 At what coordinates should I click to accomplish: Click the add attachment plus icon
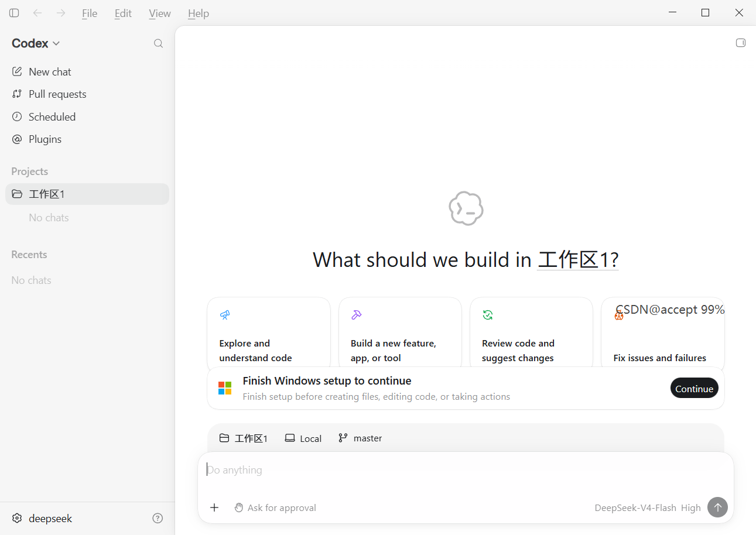(x=214, y=507)
